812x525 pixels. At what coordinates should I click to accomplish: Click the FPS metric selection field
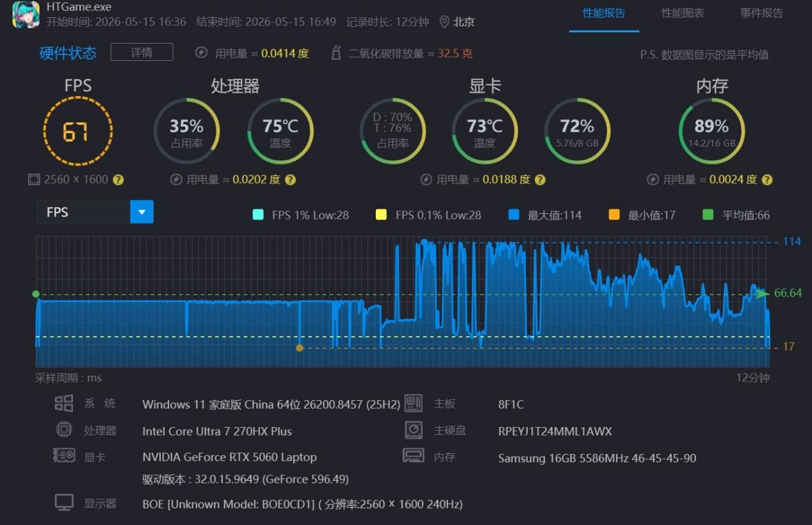coord(95,212)
